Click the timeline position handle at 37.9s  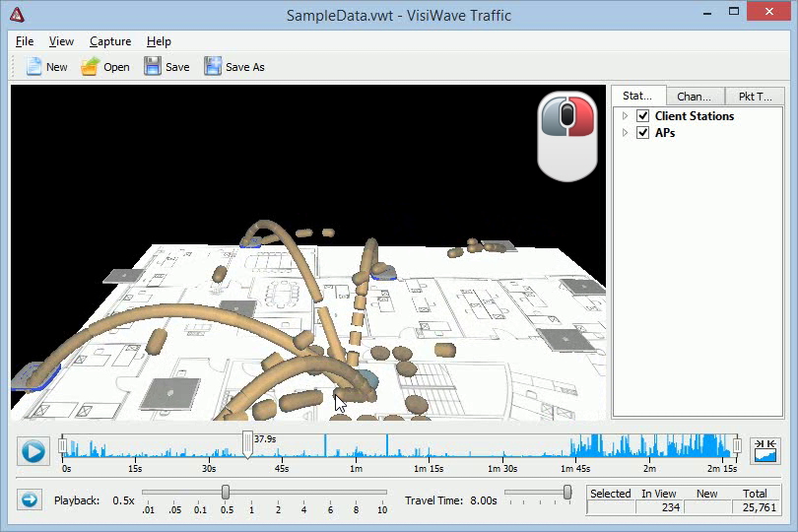click(x=247, y=444)
